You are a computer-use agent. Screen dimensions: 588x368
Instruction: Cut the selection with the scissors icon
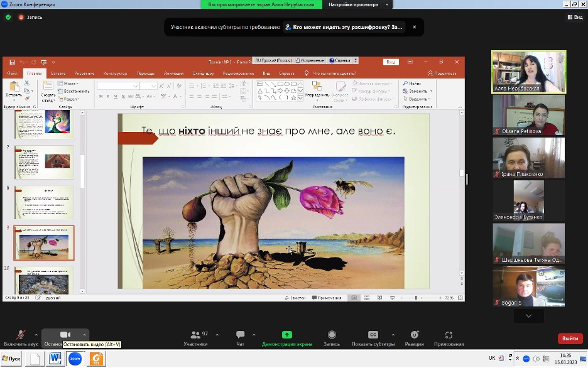click(26, 83)
